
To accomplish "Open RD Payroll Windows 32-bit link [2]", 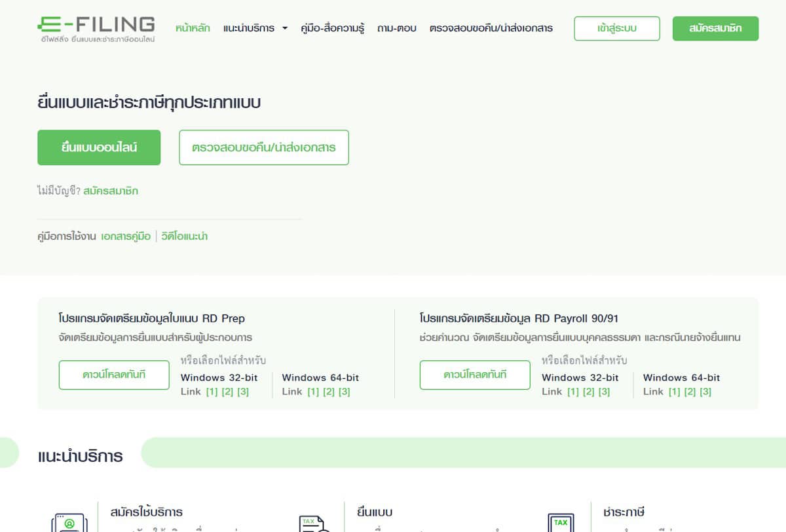I will 589,392.
